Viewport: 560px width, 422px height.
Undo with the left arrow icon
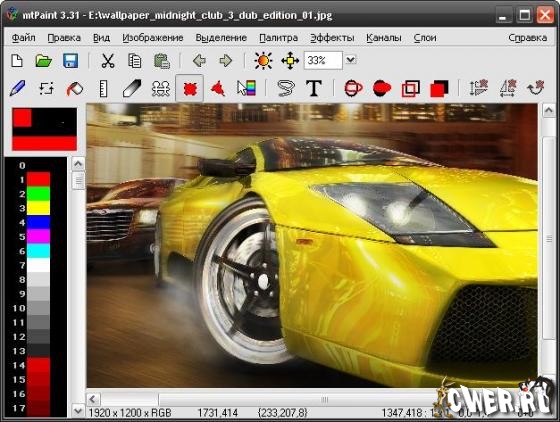point(199,61)
